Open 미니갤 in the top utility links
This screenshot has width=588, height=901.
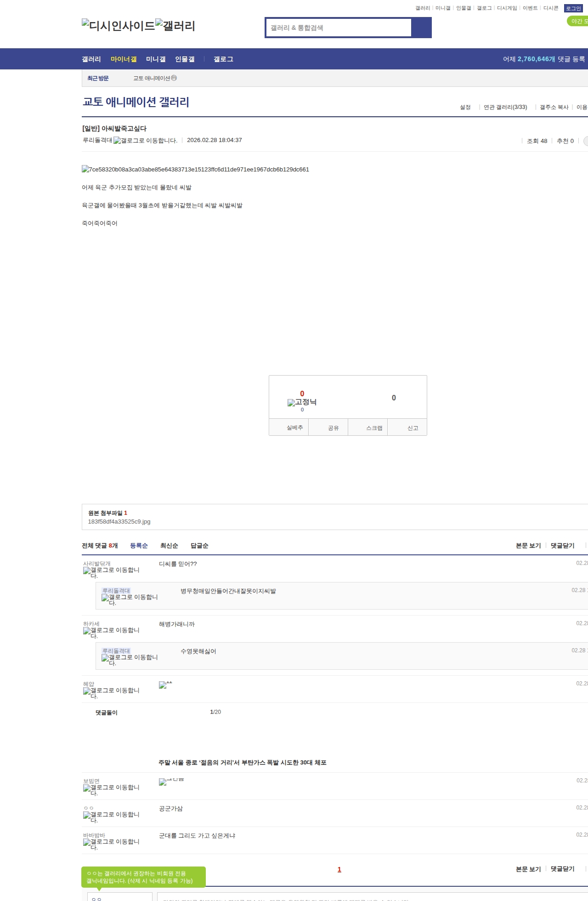(x=443, y=8)
